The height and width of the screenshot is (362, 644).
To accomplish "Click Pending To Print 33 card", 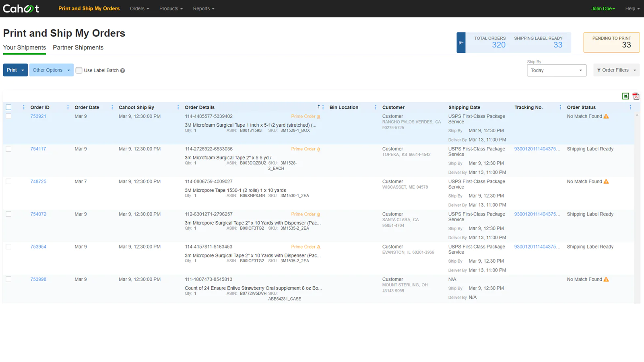I will 611,42.
